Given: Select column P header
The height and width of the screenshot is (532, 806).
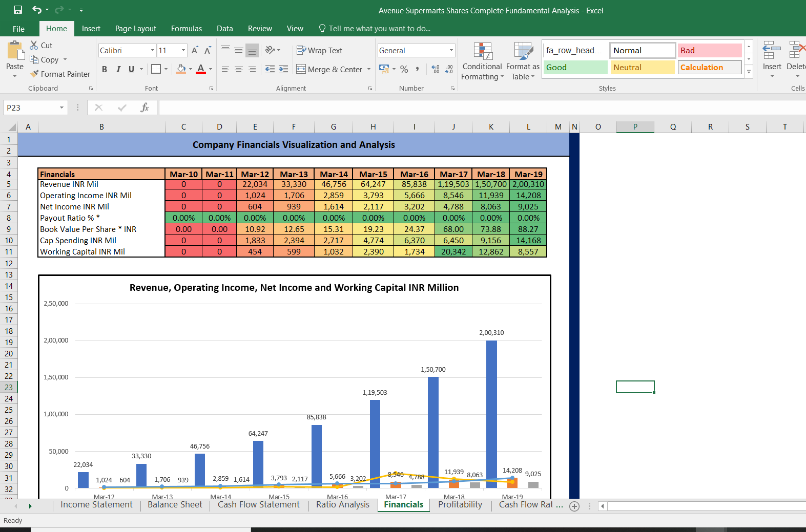Looking at the screenshot, I should 635,127.
